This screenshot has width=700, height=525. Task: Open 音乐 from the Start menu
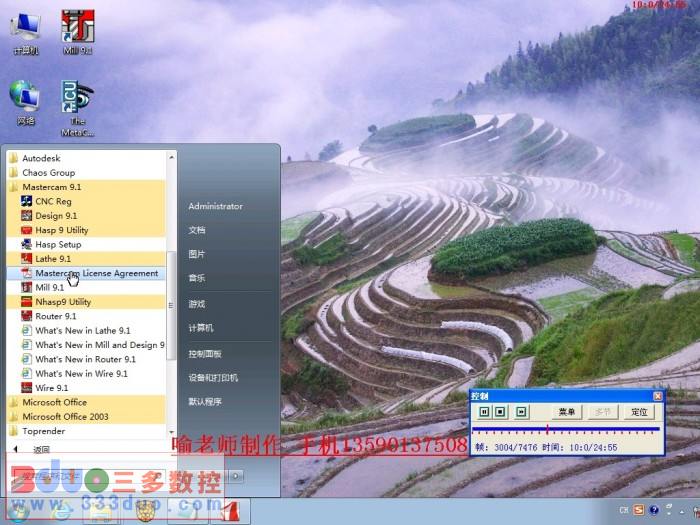[x=196, y=278]
